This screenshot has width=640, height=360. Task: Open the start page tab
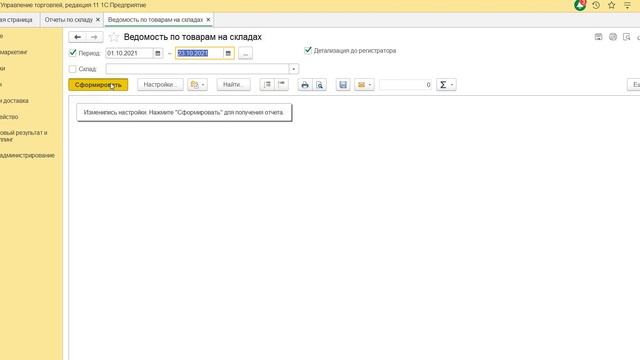point(16,20)
